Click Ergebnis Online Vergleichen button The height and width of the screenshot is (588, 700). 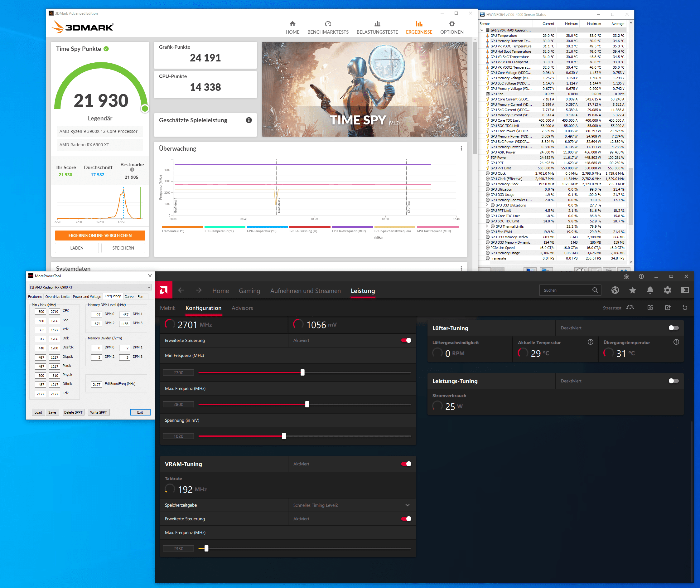100,236
